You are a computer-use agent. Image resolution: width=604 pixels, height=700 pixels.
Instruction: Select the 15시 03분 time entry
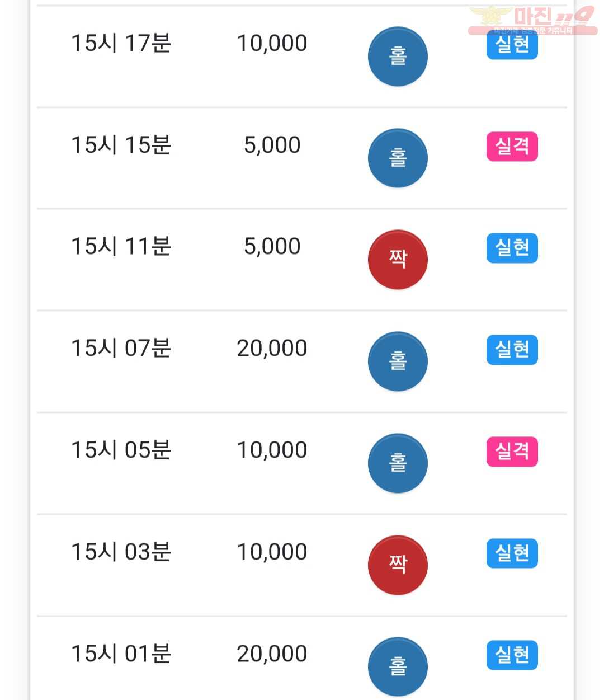tap(121, 552)
